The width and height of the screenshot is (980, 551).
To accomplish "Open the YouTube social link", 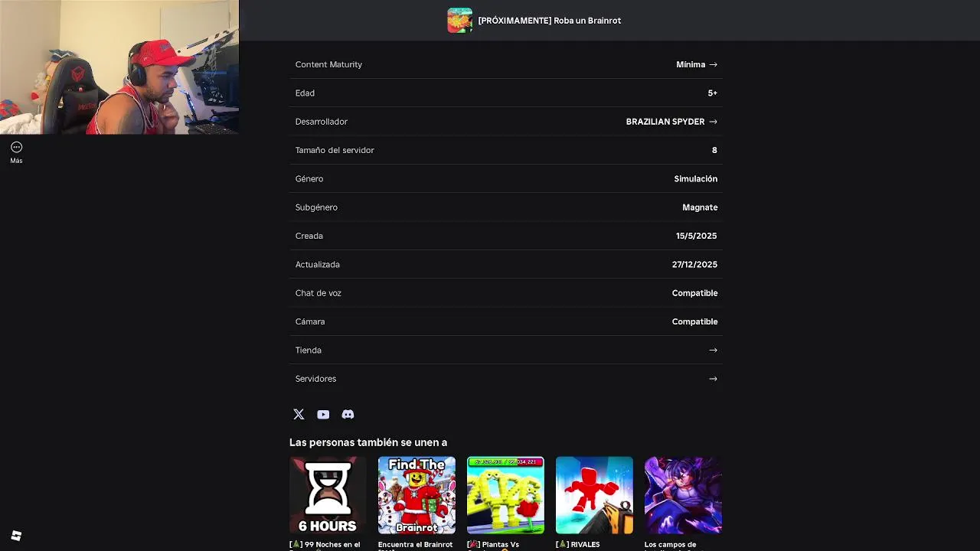I will [323, 414].
